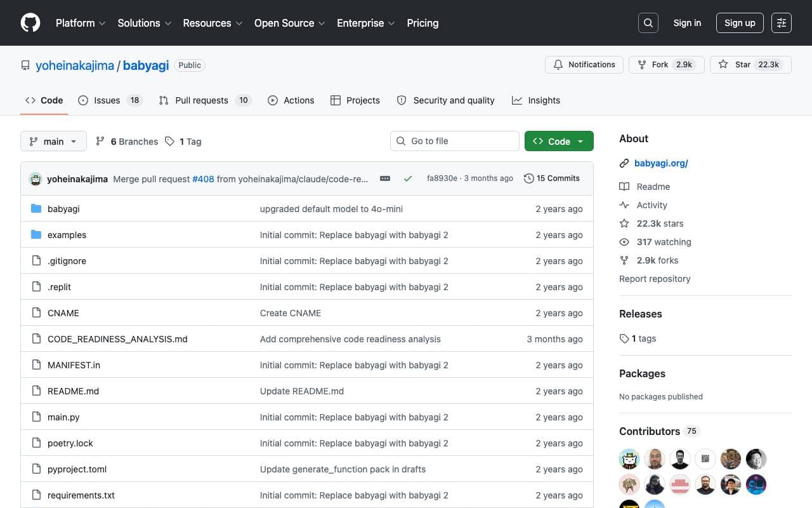Screen dimensions: 812x508
Task: Open the main branch selector dropdown
Action: pyautogui.click(x=53, y=141)
